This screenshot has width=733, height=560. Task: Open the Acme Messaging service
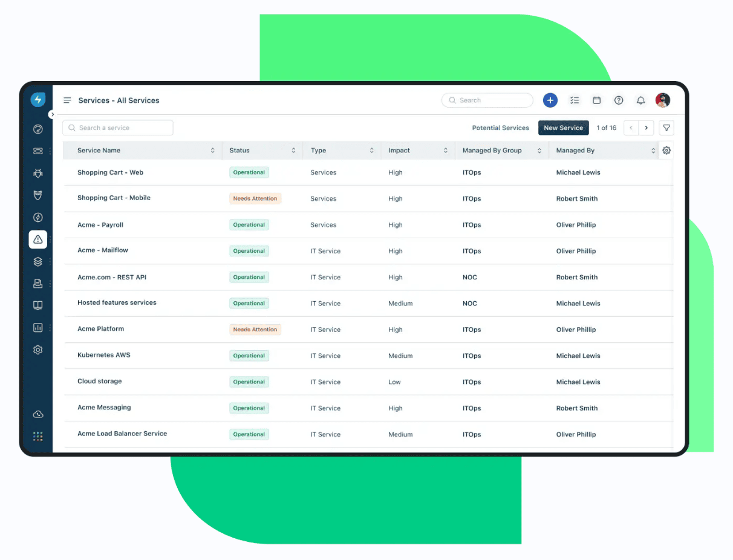104,408
